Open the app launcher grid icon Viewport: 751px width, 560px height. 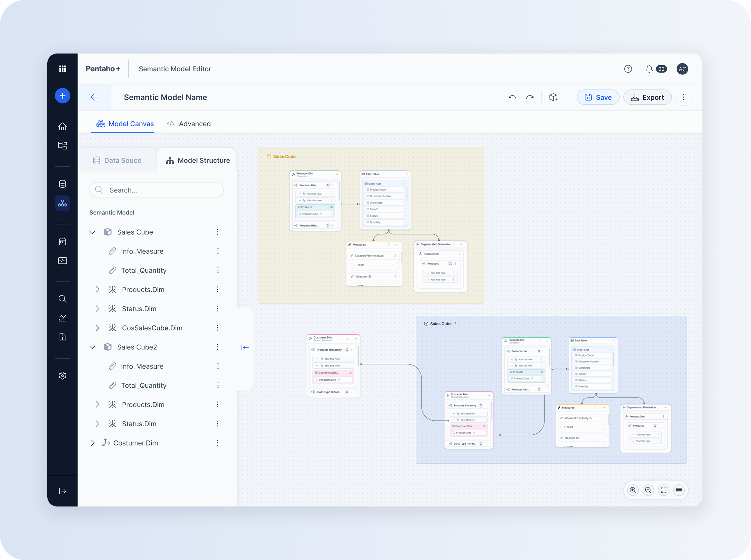(62, 69)
